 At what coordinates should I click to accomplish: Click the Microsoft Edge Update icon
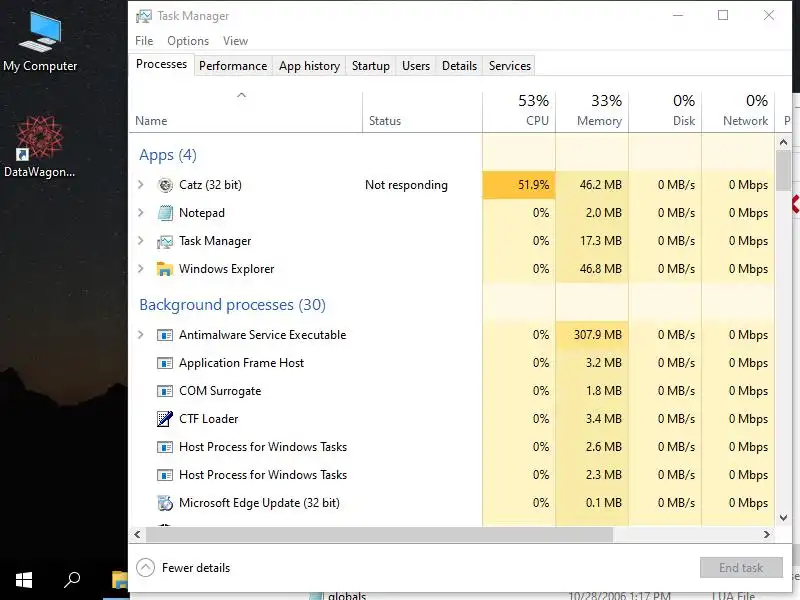(165, 503)
